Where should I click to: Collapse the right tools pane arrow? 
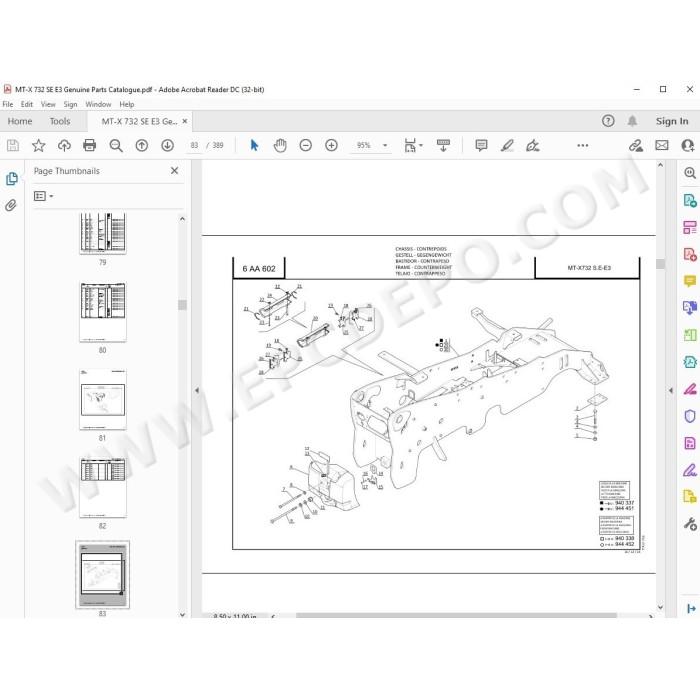point(671,390)
